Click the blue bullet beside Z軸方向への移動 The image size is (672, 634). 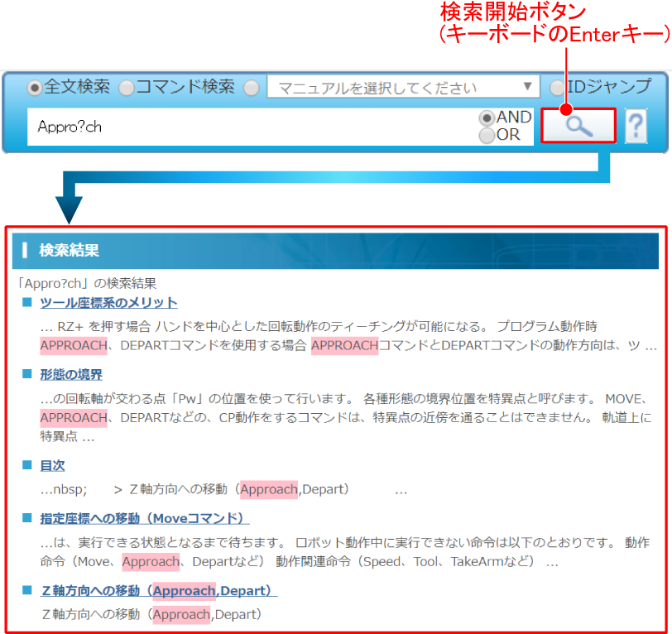[27, 590]
